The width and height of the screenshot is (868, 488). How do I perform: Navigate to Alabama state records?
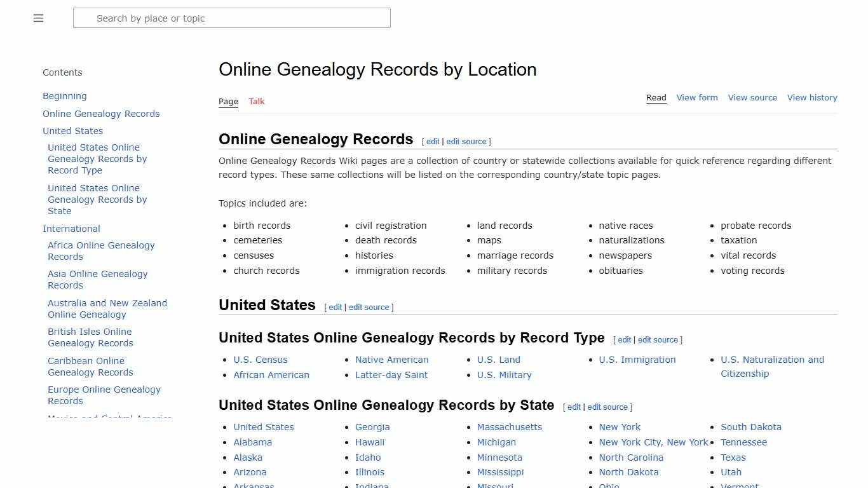(252, 442)
